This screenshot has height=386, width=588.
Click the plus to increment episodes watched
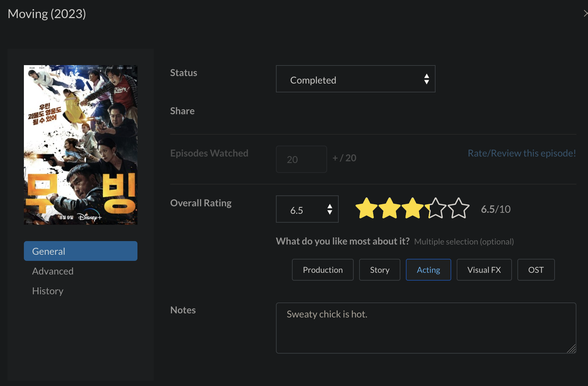pyautogui.click(x=335, y=158)
